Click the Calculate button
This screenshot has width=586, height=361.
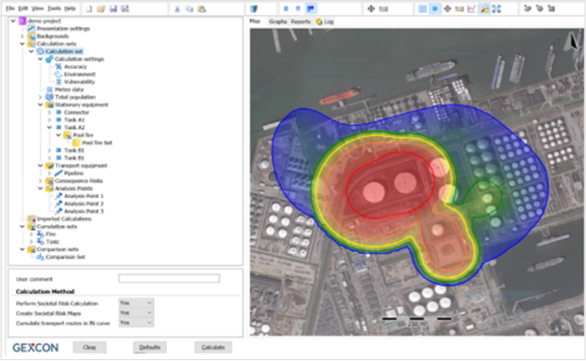[x=213, y=347]
